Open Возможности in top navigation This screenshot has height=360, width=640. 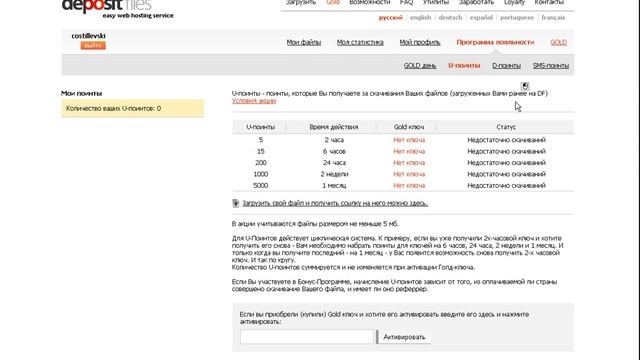coord(369,2)
